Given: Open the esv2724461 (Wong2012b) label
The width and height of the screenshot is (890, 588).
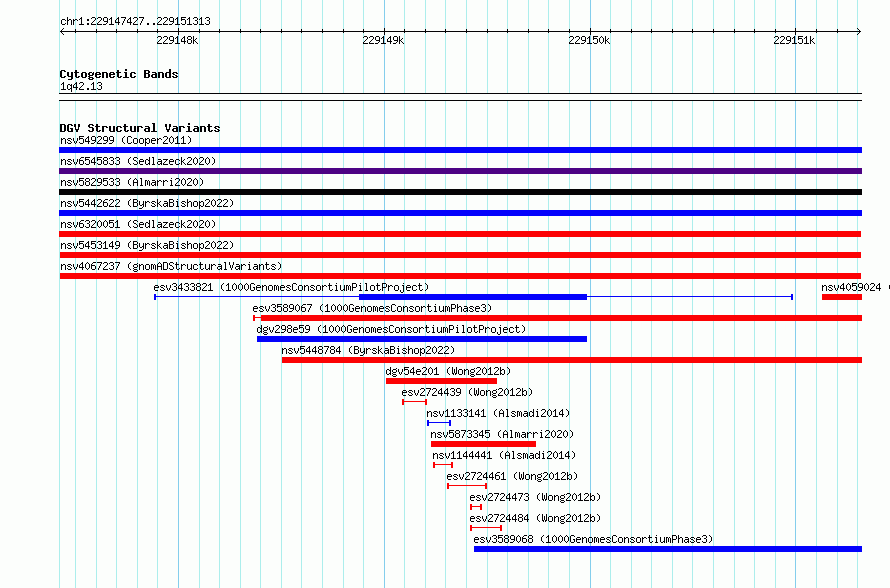Looking at the screenshot, I should pos(512,476).
